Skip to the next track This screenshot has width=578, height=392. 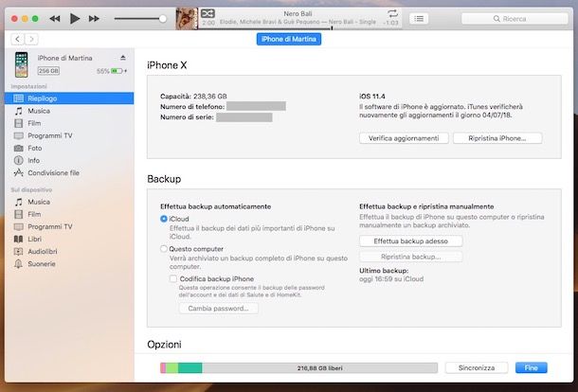pyautogui.click(x=94, y=18)
